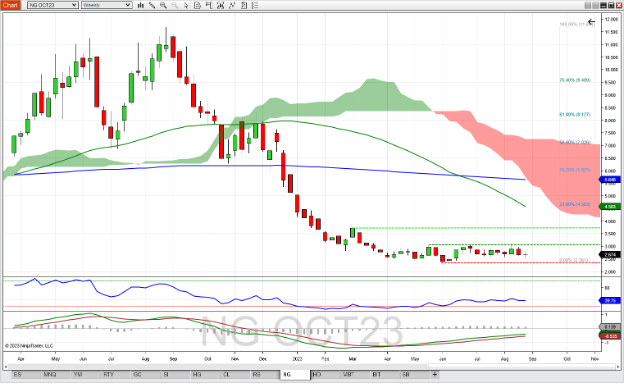Viewport: 624px width, 384px height.
Task: Switch to the 6B tab
Action: [415, 374]
